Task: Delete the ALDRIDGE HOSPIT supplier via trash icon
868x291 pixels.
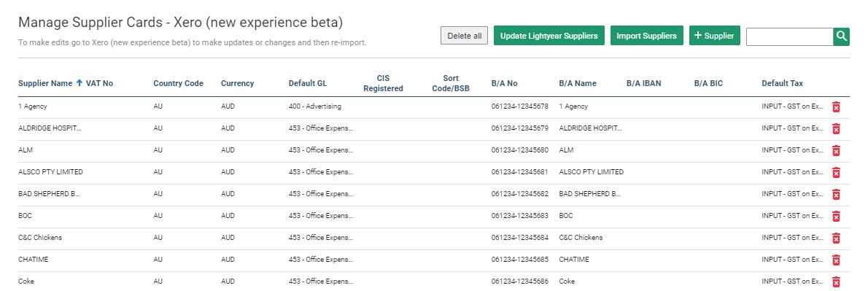Action: click(836, 128)
